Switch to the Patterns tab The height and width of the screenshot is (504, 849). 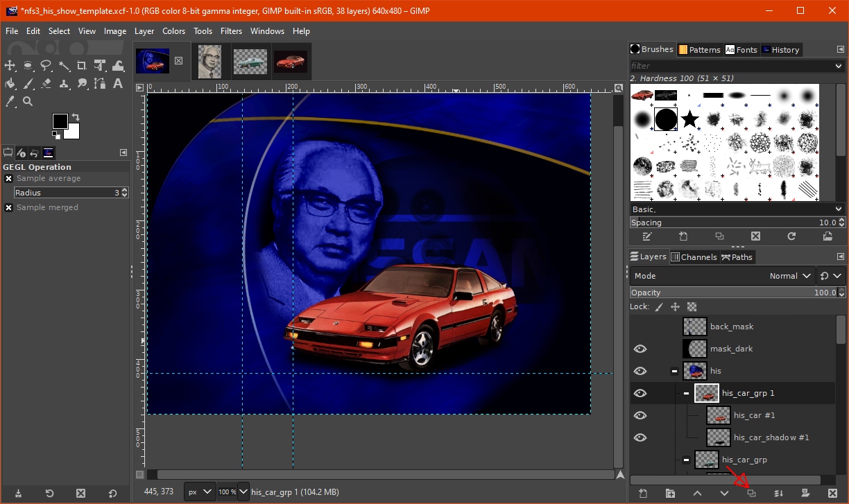click(x=699, y=50)
